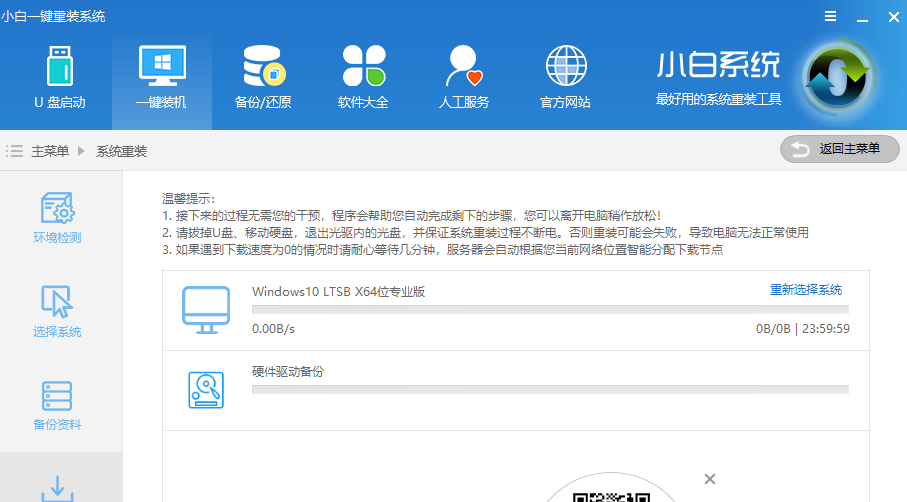Open the title bar menu icon
907x502 pixels.
coord(830,16)
